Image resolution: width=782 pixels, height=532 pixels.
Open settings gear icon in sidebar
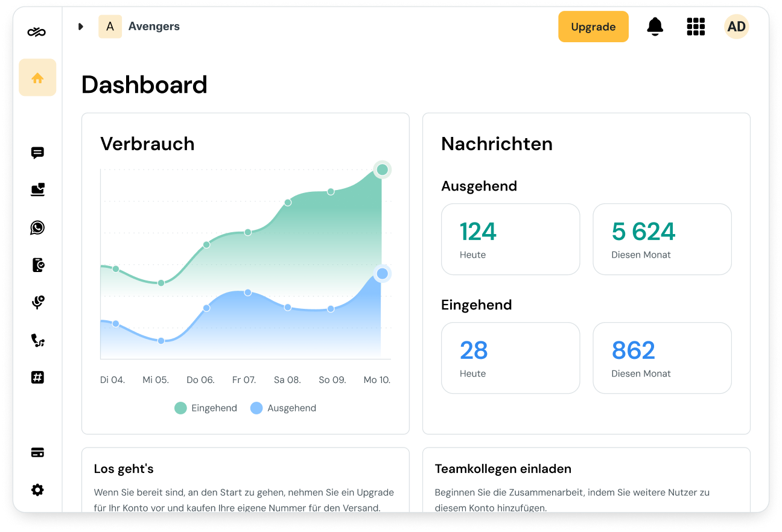(37, 490)
